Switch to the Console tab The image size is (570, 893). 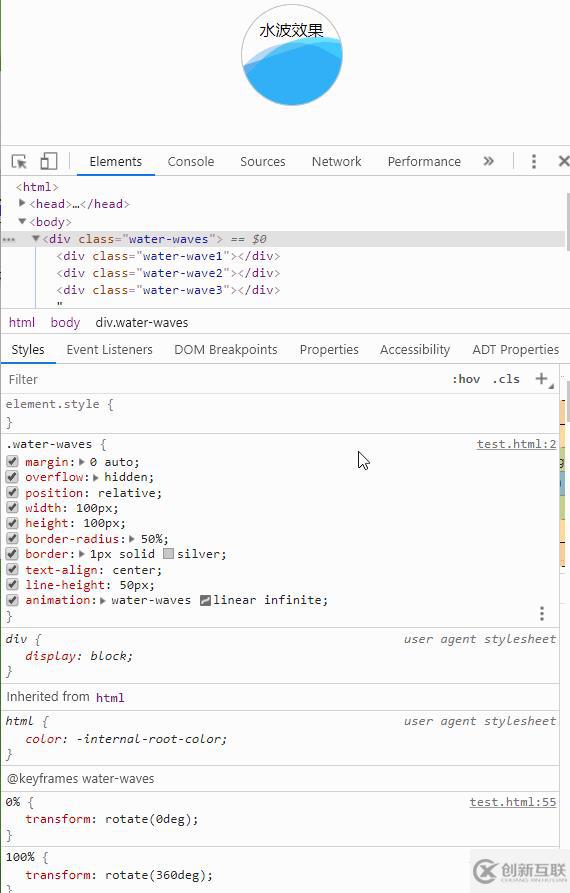click(191, 162)
